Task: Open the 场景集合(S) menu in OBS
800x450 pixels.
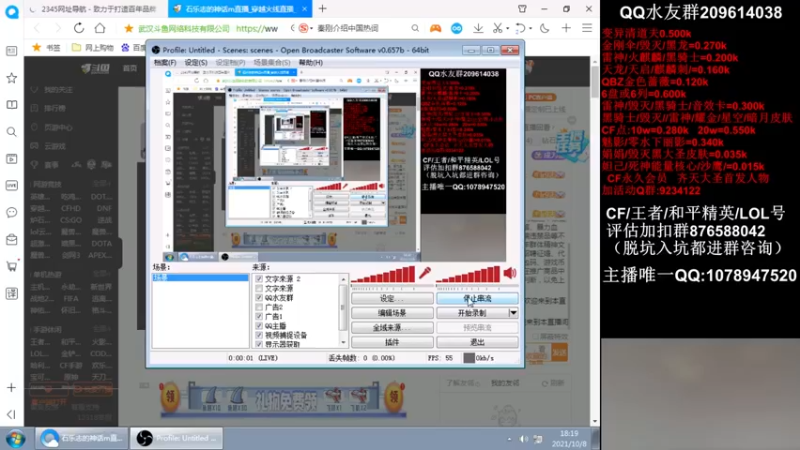Action: point(272,63)
